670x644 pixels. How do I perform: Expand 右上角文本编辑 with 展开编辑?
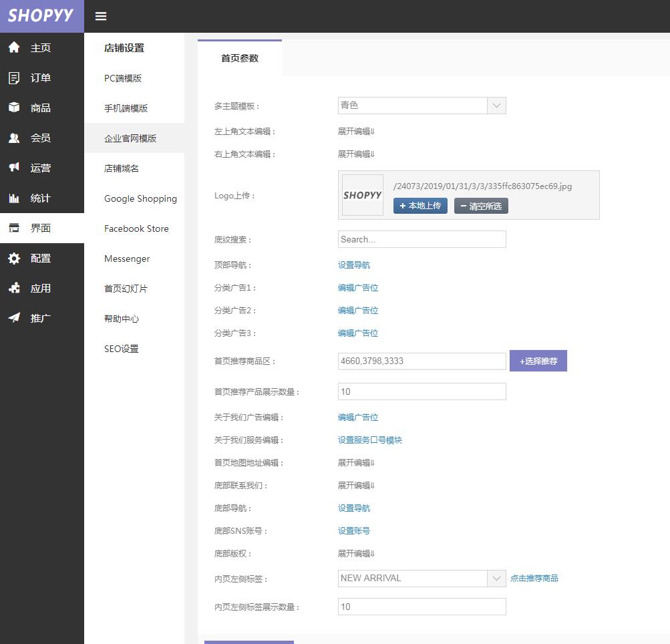[356, 154]
